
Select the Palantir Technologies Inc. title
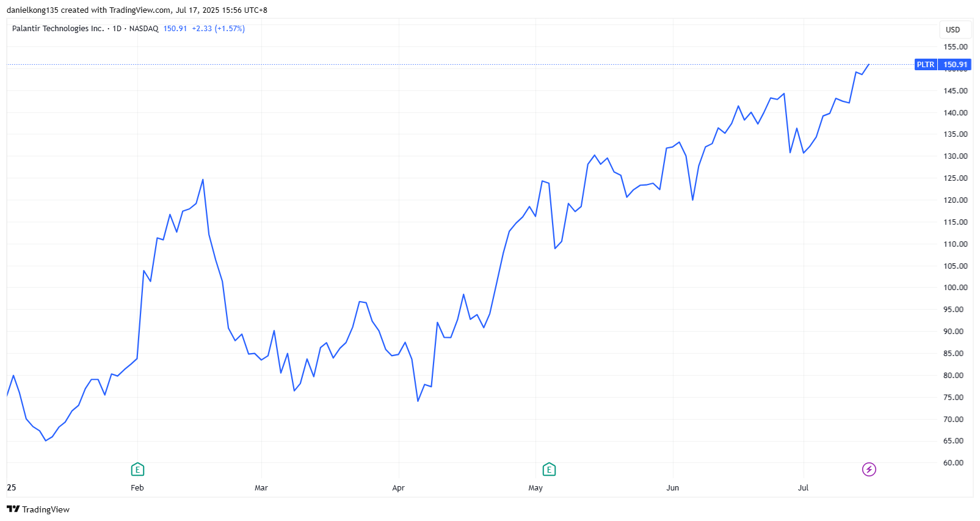[x=58, y=29]
